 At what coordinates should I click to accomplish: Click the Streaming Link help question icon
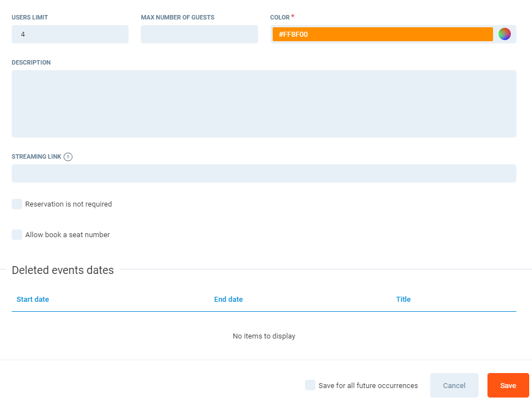tap(68, 157)
